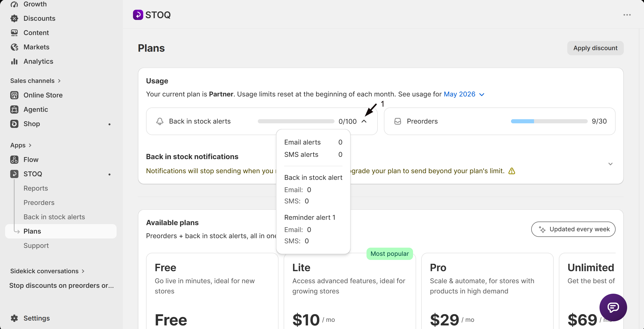Click the Discounts badge icon

coord(14,18)
